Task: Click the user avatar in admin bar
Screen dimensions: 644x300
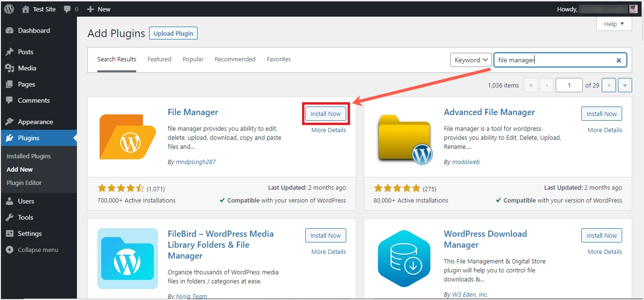Action: (633, 9)
